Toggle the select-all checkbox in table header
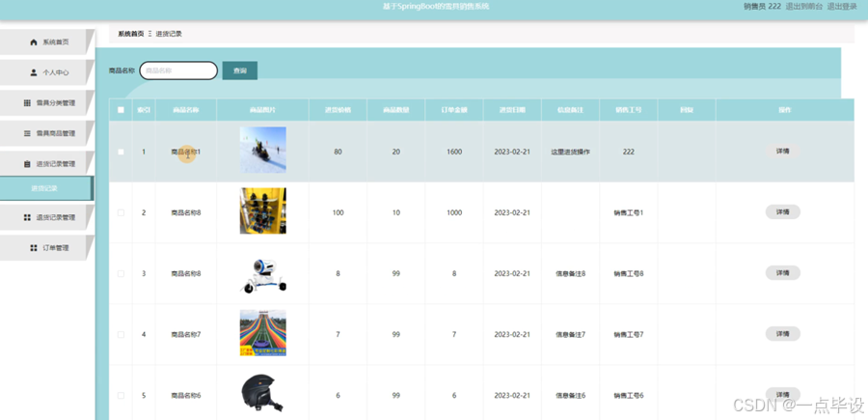This screenshot has width=868, height=420. (x=121, y=110)
